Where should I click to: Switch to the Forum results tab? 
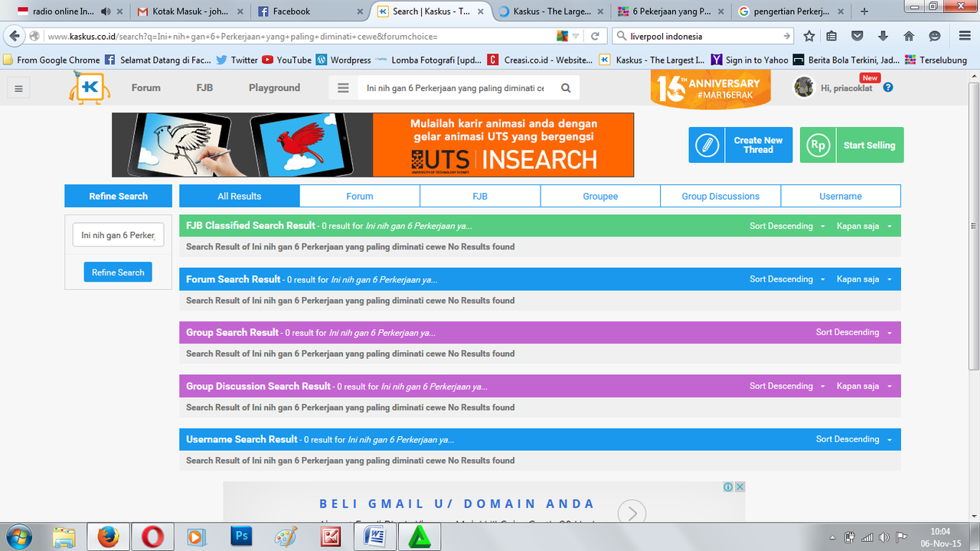click(x=360, y=196)
